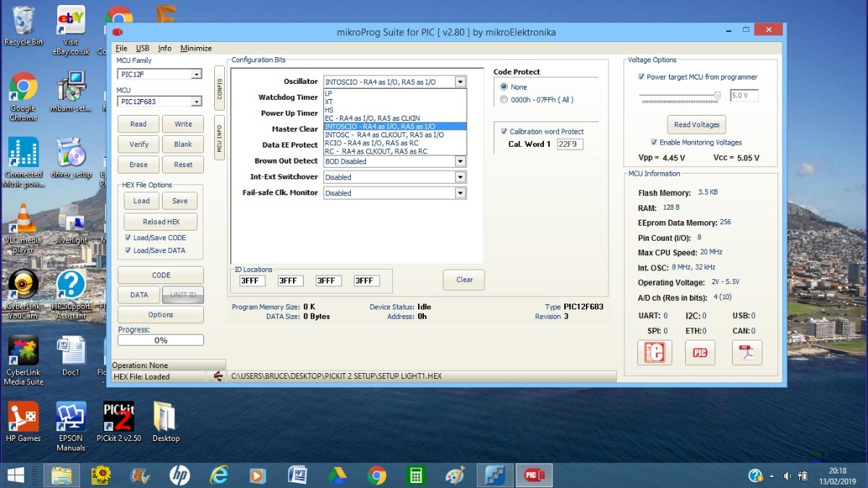The image size is (868, 488).
Task: Click the red PIC chip icon button
Action: click(x=699, y=353)
